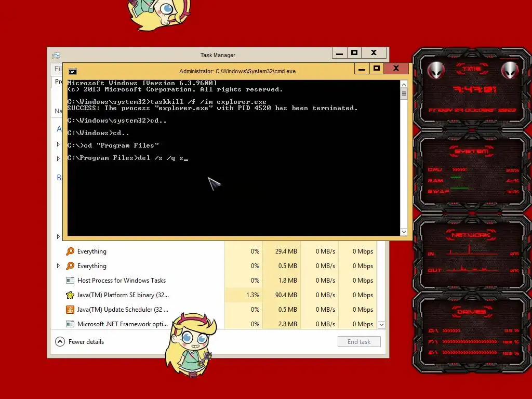Screen dimensions: 532x399
Task: Click the cd "Program Files" command line
Action: click(113, 145)
